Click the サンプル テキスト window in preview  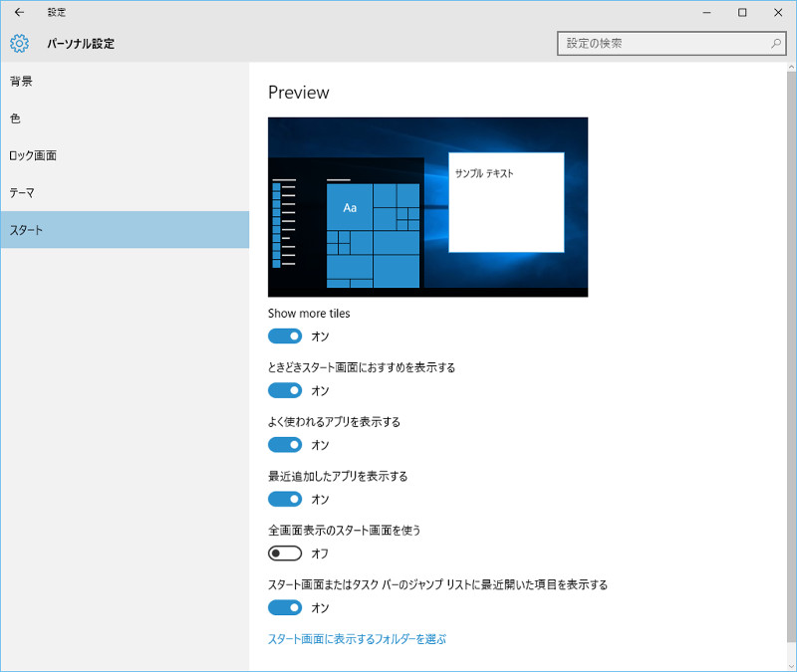506,202
